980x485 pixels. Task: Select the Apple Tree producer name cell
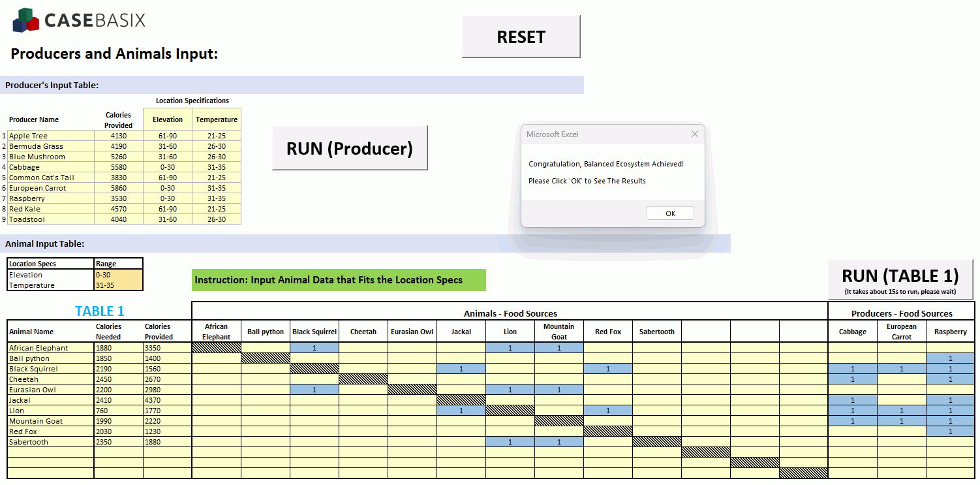pos(51,136)
